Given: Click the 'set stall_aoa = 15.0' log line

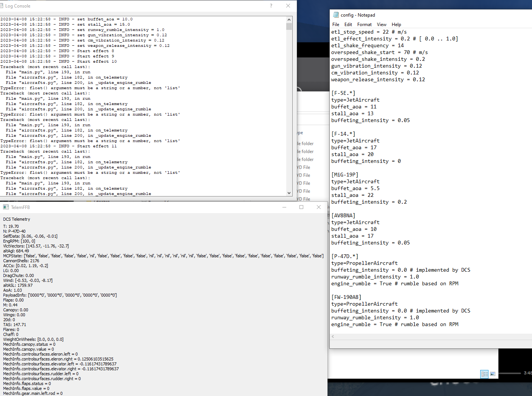Looking at the screenshot, I should [x=65, y=25].
